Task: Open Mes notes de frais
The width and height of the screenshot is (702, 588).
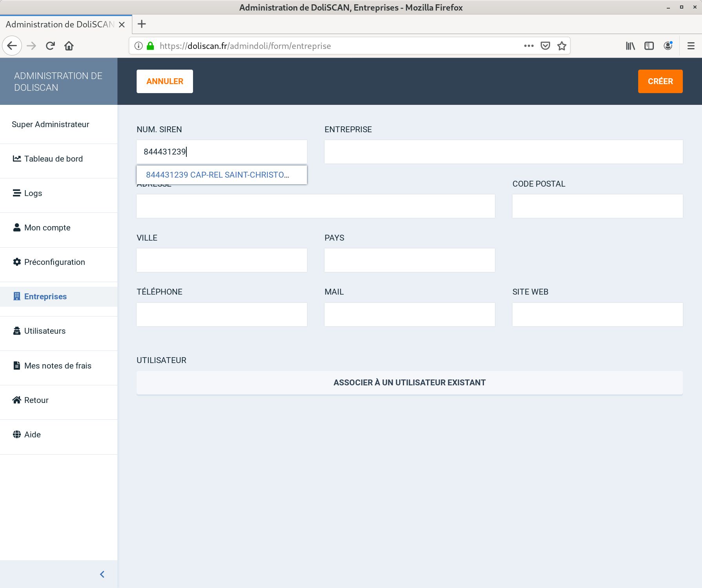Action: (58, 366)
